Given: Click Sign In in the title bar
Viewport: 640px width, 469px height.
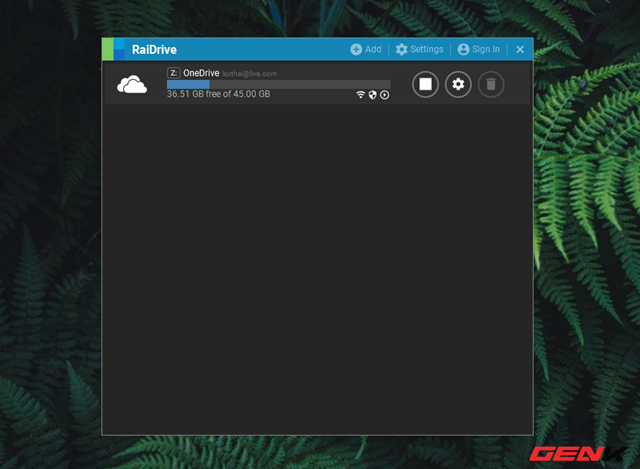Looking at the screenshot, I should pos(478,49).
